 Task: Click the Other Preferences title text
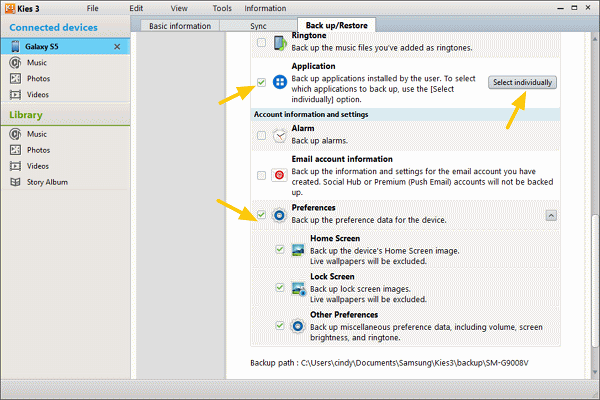[x=344, y=315]
